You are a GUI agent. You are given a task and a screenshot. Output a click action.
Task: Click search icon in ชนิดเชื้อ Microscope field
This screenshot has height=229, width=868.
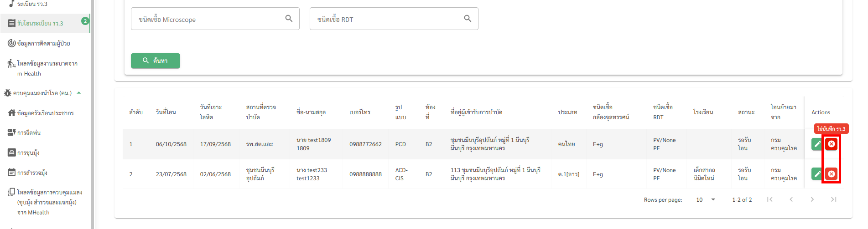click(x=289, y=19)
